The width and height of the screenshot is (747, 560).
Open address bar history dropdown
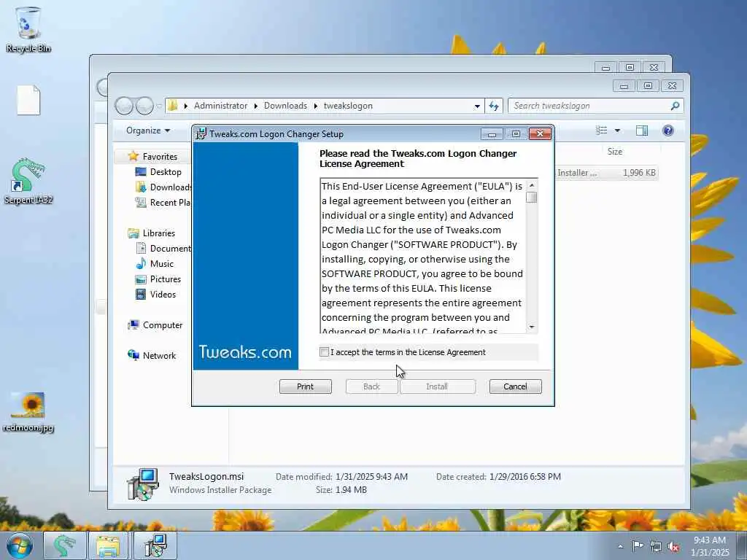[477, 106]
